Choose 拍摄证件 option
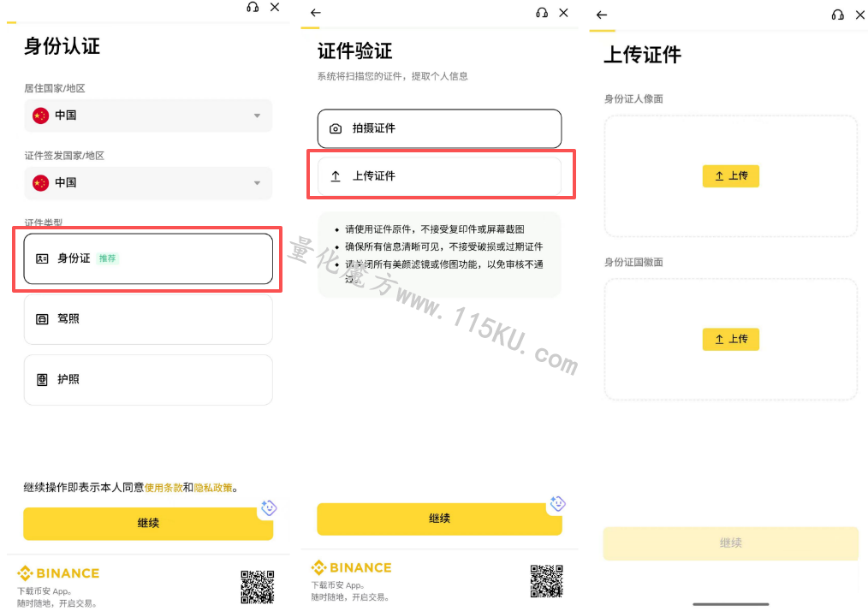This screenshot has height=611, width=868. click(439, 128)
